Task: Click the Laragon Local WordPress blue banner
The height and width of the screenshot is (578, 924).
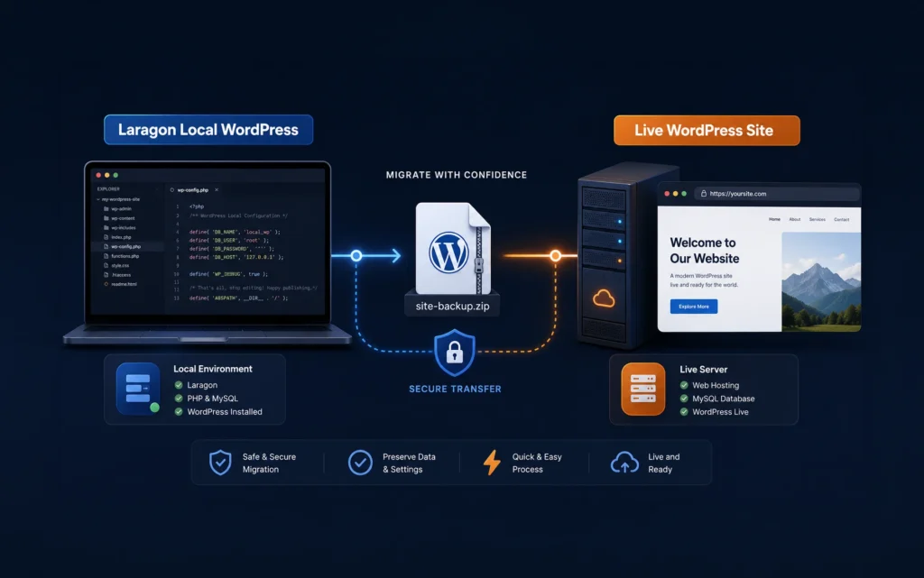Action: click(208, 130)
